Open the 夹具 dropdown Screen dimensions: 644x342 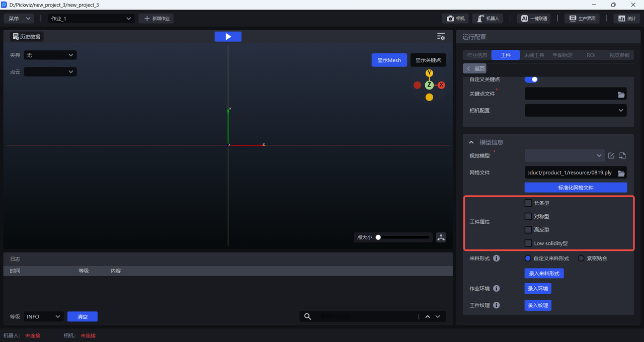tap(50, 55)
